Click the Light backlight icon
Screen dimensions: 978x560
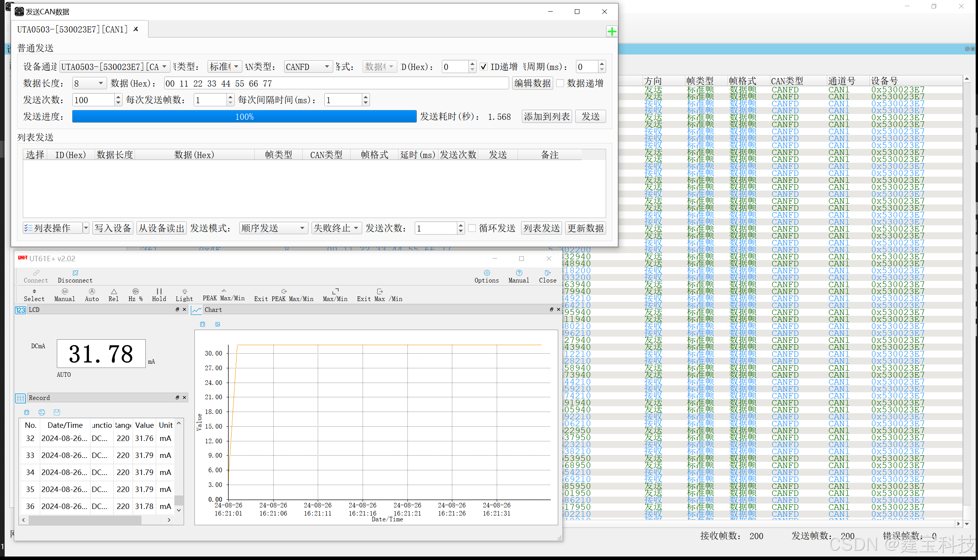184,291
